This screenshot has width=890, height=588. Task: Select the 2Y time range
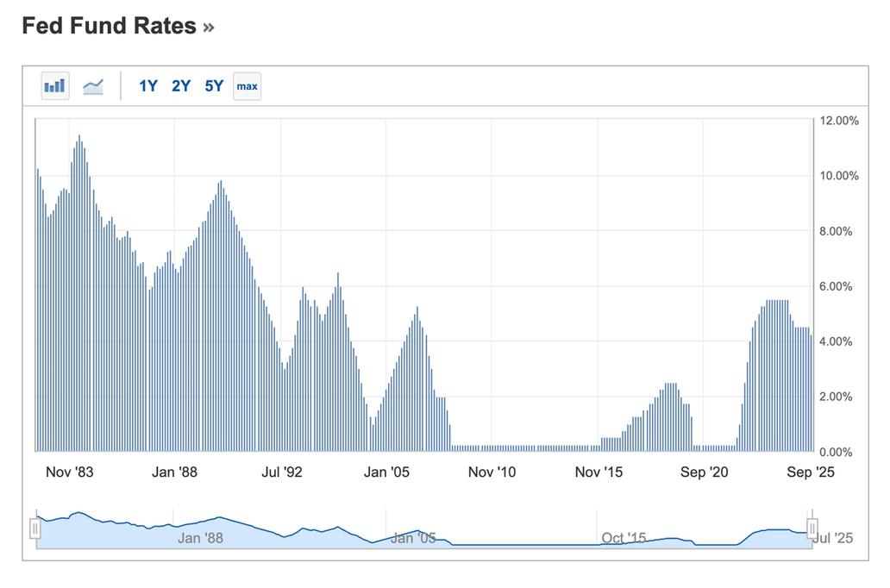(181, 86)
